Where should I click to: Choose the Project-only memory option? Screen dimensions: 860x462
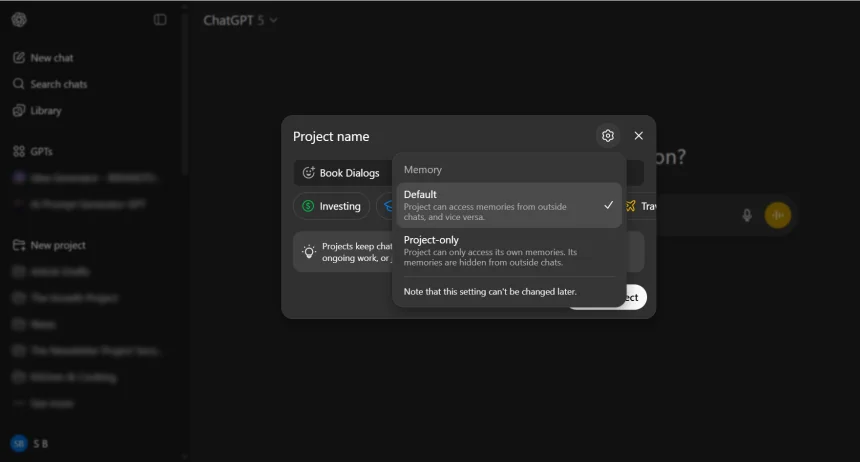tap(509, 251)
